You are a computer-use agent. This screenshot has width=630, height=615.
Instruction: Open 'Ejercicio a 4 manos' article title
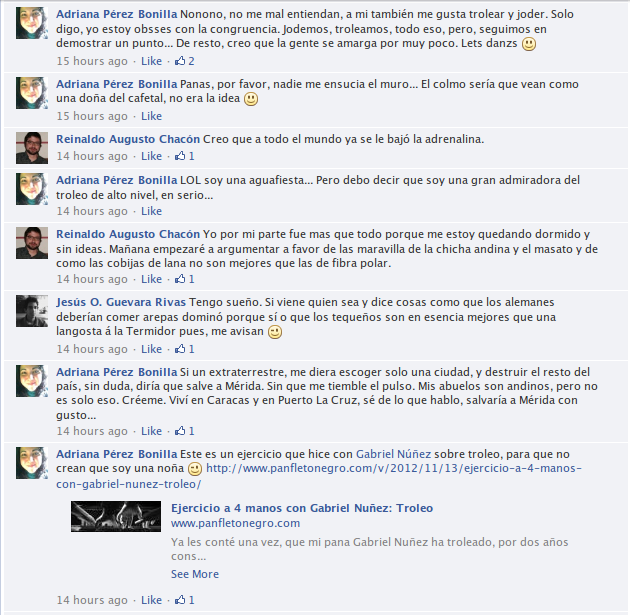tap(302, 508)
